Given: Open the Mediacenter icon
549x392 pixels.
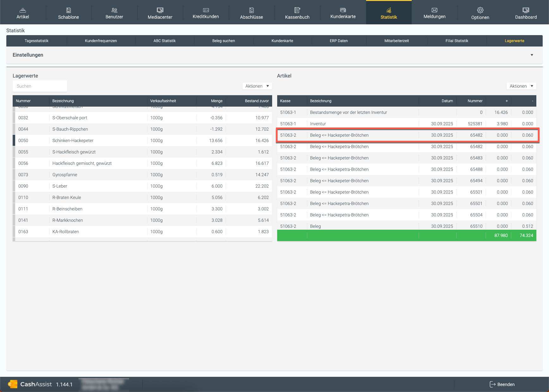Looking at the screenshot, I should coord(160,10).
